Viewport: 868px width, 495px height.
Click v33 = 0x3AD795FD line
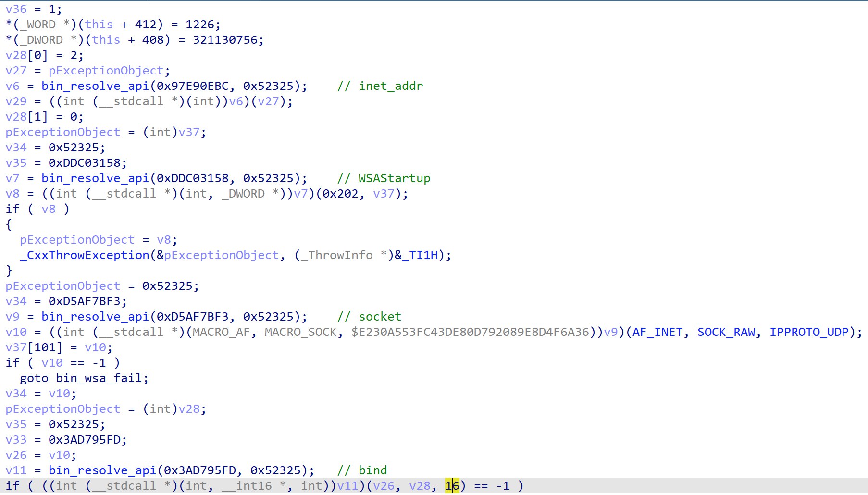click(66, 440)
